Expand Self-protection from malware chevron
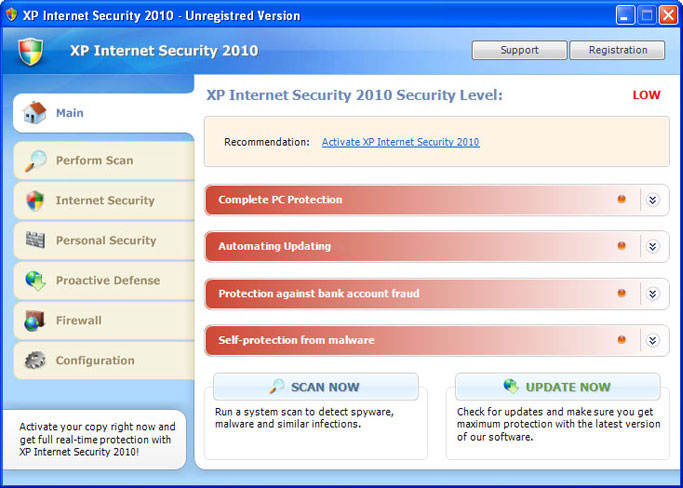This screenshot has height=488, width=683. click(x=652, y=340)
